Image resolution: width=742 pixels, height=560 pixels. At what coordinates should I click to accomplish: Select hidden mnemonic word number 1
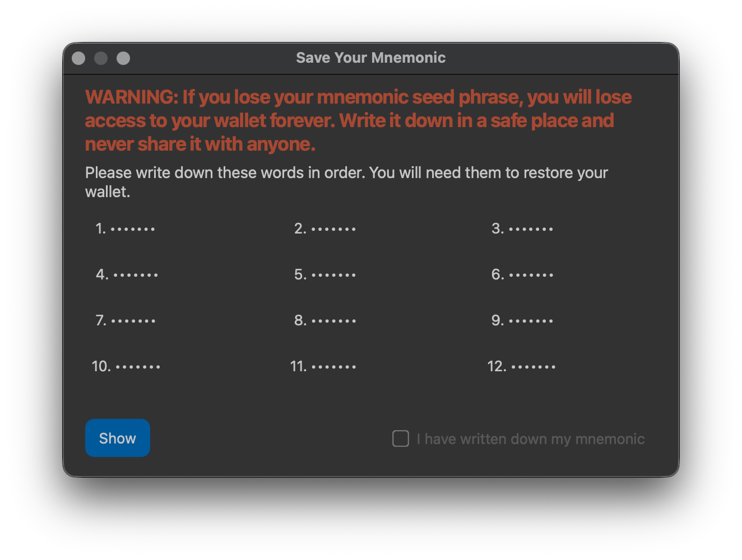click(132, 229)
